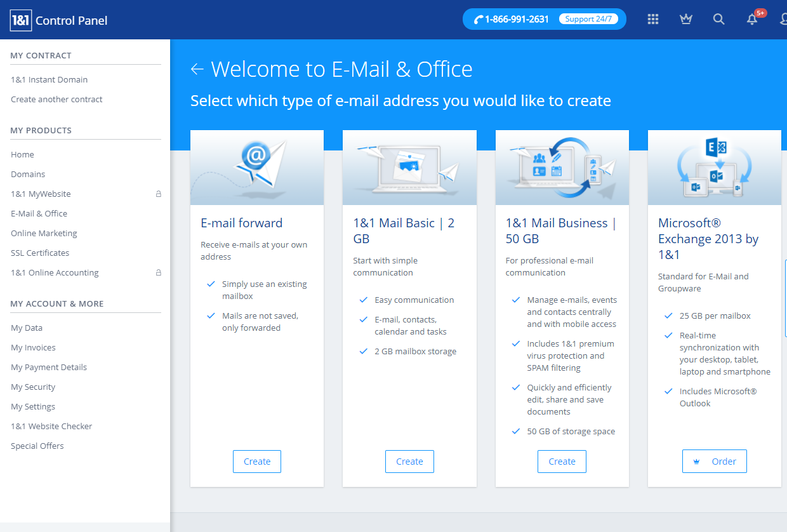Select E-Mail & Office in sidebar
The height and width of the screenshot is (532, 787).
pos(39,214)
